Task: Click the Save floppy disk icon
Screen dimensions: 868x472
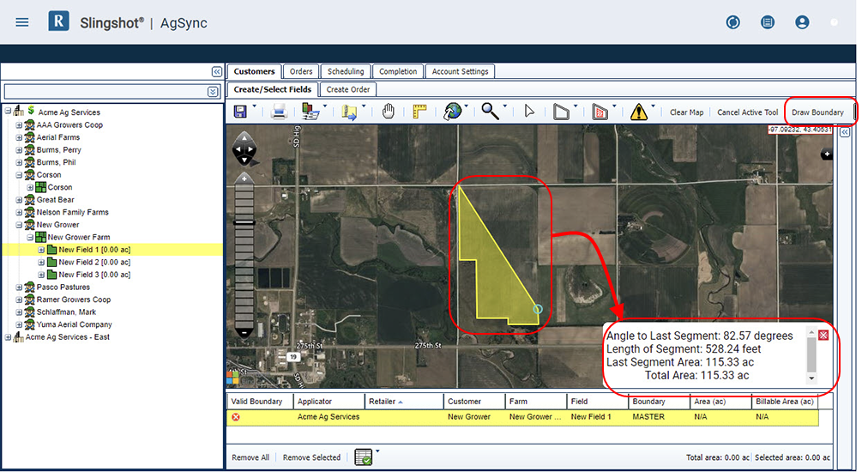Action: pos(240,112)
